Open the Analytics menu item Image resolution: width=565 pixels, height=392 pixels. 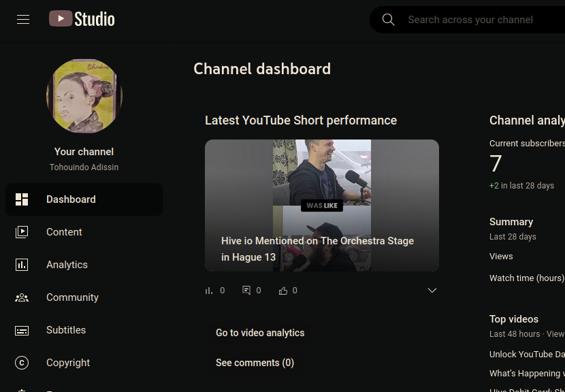pos(84,265)
